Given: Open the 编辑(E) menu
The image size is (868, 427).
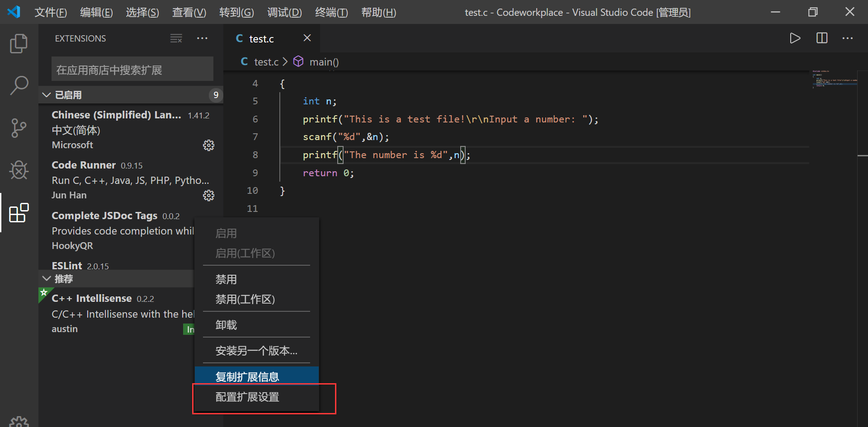Looking at the screenshot, I should click(96, 12).
